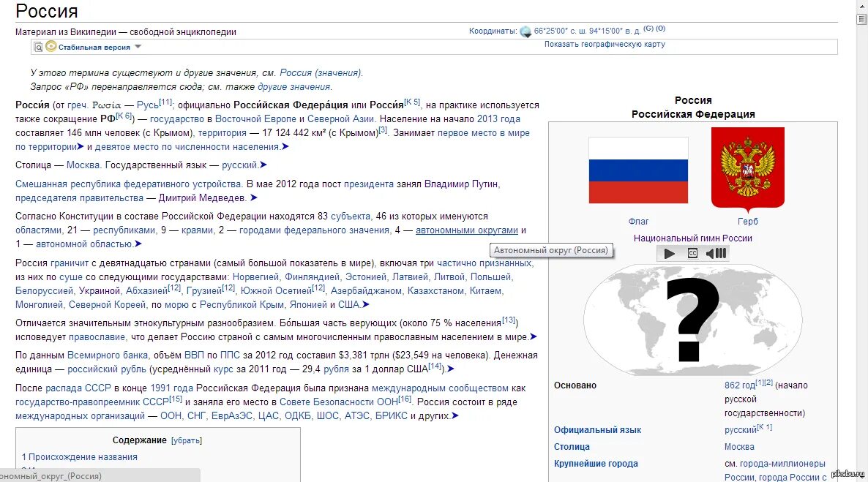Click the world map with question mark

click(x=692, y=320)
